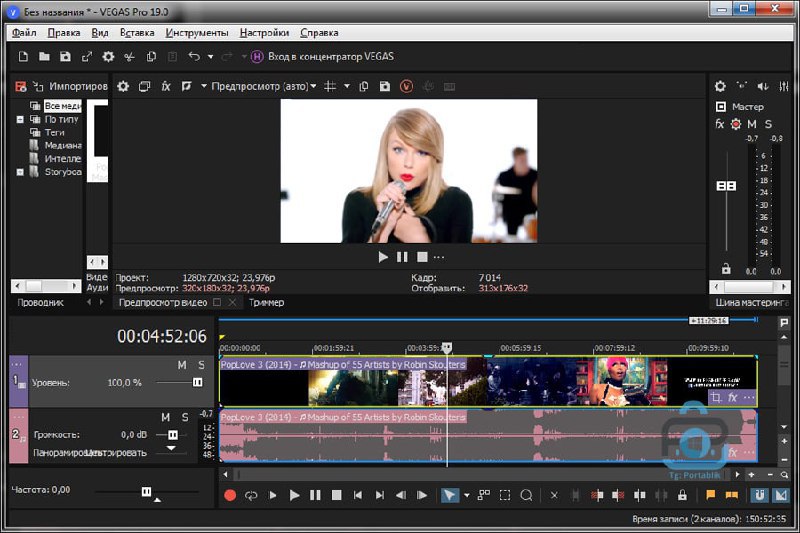The width and height of the screenshot is (800, 533).
Task: Open the VEGAS Hub login (Вход в концентратор VEGAS)
Action: [x=322, y=57]
